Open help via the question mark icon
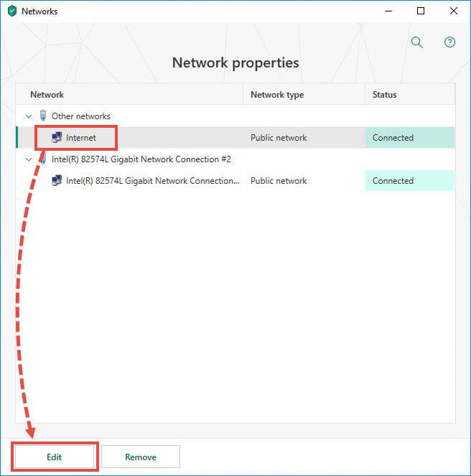Image resolution: width=471 pixels, height=476 pixels. [x=449, y=42]
